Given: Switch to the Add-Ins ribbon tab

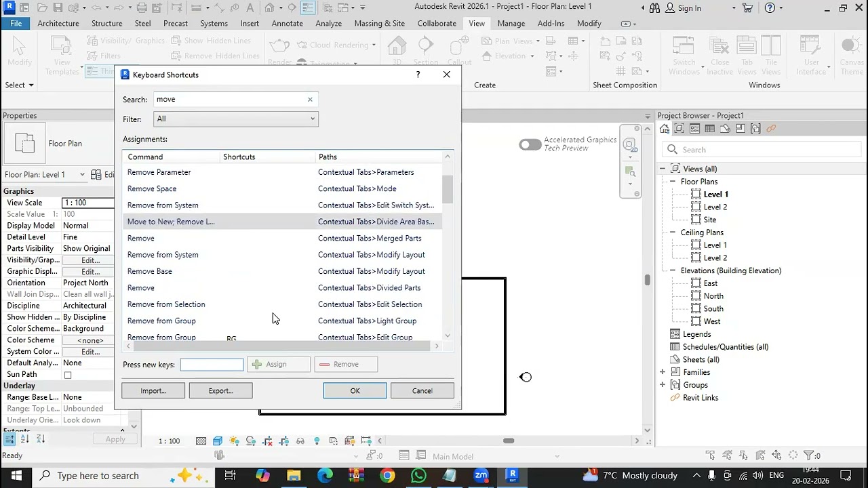Looking at the screenshot, I should coord(551,23).
